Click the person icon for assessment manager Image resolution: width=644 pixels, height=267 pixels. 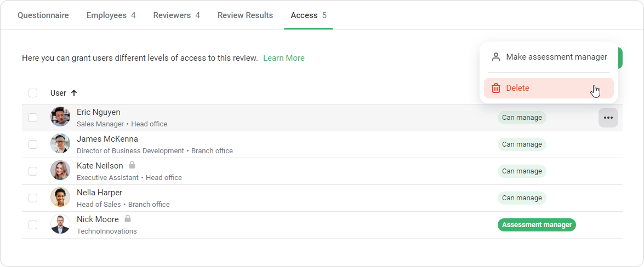496,57
